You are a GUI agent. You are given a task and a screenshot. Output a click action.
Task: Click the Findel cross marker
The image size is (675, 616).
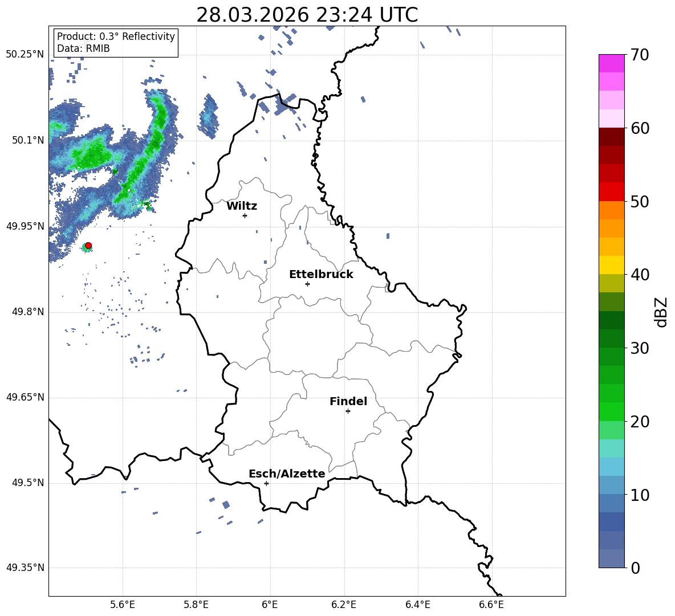point(348,411)
